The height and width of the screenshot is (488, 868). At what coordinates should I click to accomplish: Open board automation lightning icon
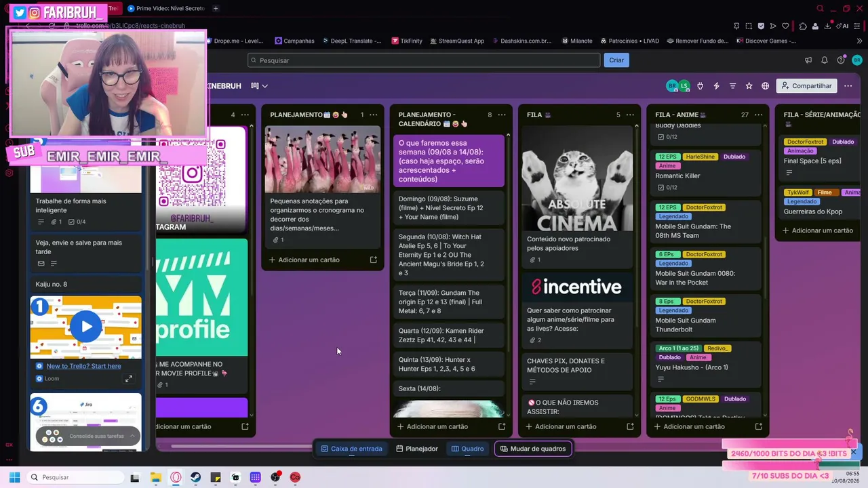tap(716, 86)
